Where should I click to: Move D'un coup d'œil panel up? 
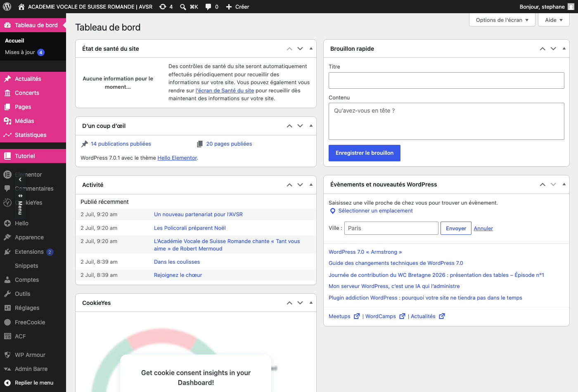[289, 126]
